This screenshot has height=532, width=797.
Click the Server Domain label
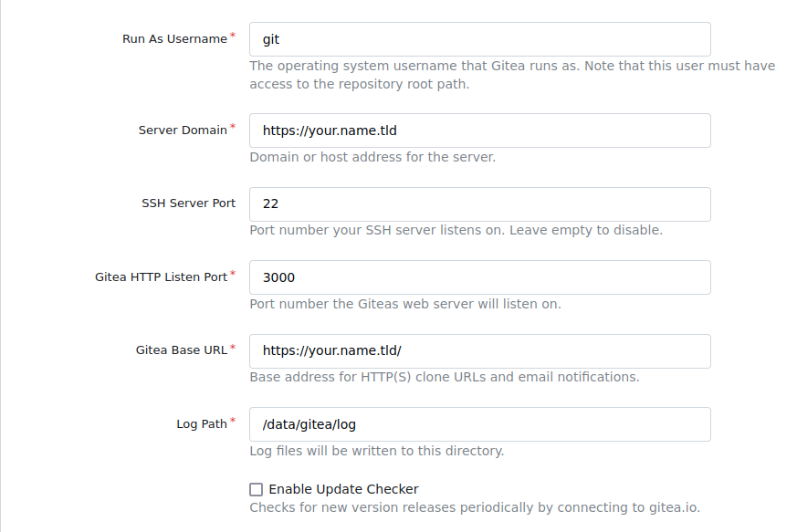pos(183,130)
